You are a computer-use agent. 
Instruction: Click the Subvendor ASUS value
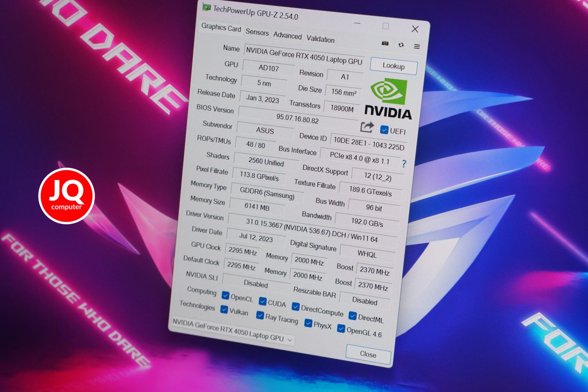point(265,131)
